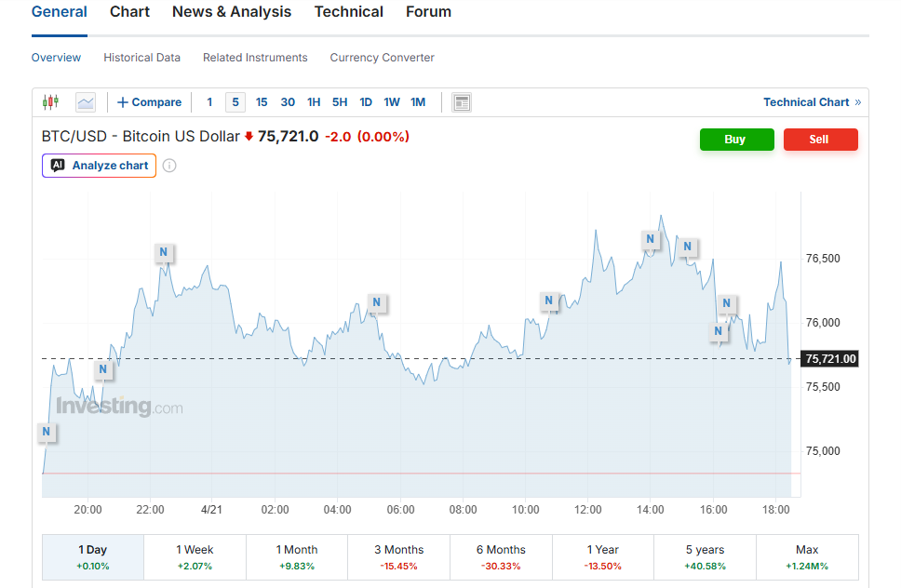901x588 pixels.
Task: Select the 1 Month performance range
Action: point(297,557)
